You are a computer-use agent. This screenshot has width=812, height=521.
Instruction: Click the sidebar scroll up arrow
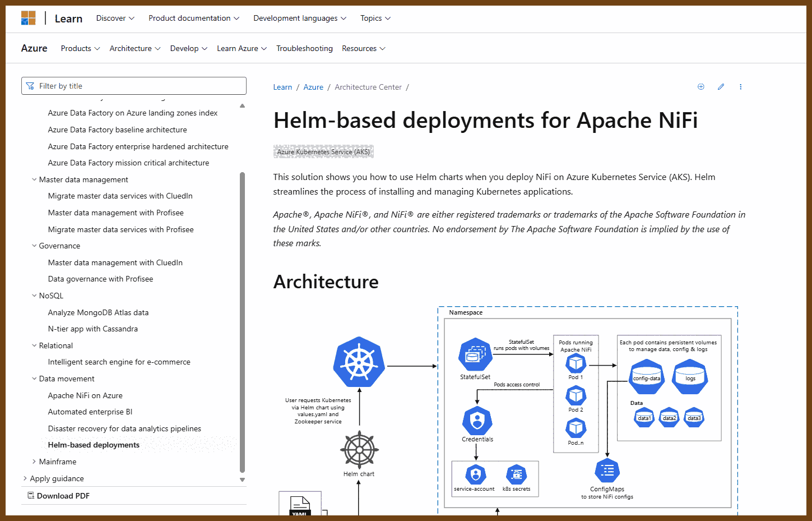(243, 105)
